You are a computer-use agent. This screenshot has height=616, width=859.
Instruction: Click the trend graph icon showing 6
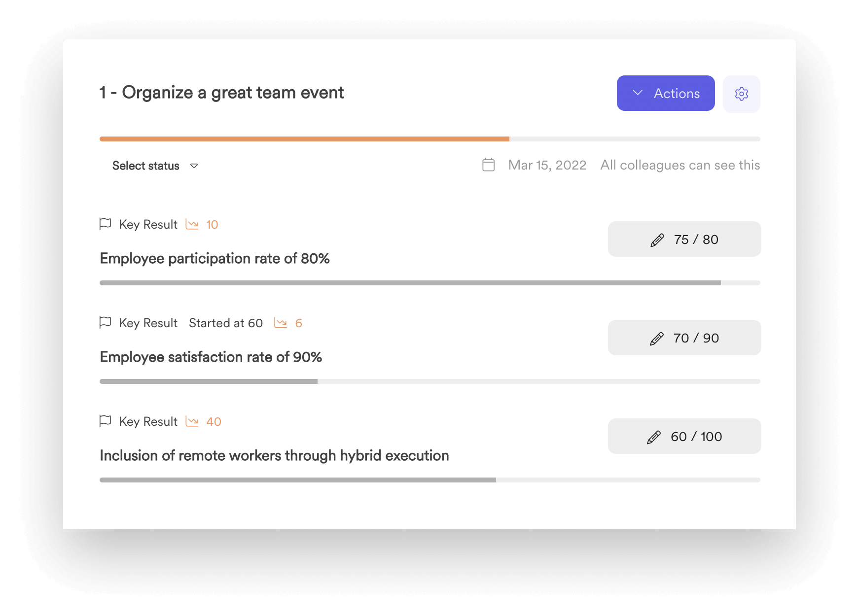[x=281, y=323]
